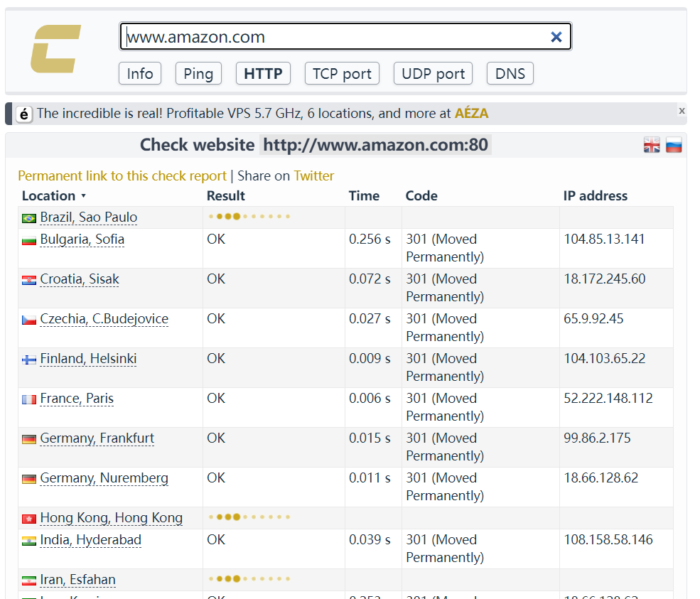Image resolution: width=700 pixels, height=599 pixels.
Task: Click the Germany flag beside Nuremberg
Action: pos(29,480)
